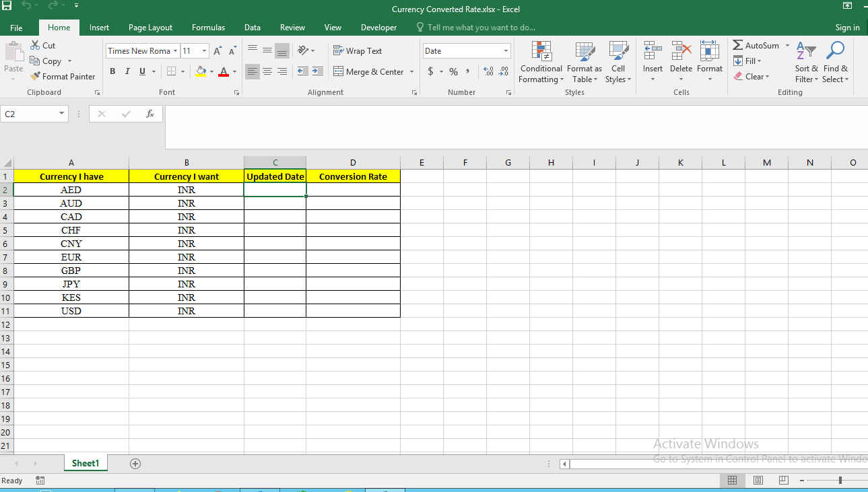Click the AutoSum icon
The width and height of the screenshot is (868, 492).
738,45
